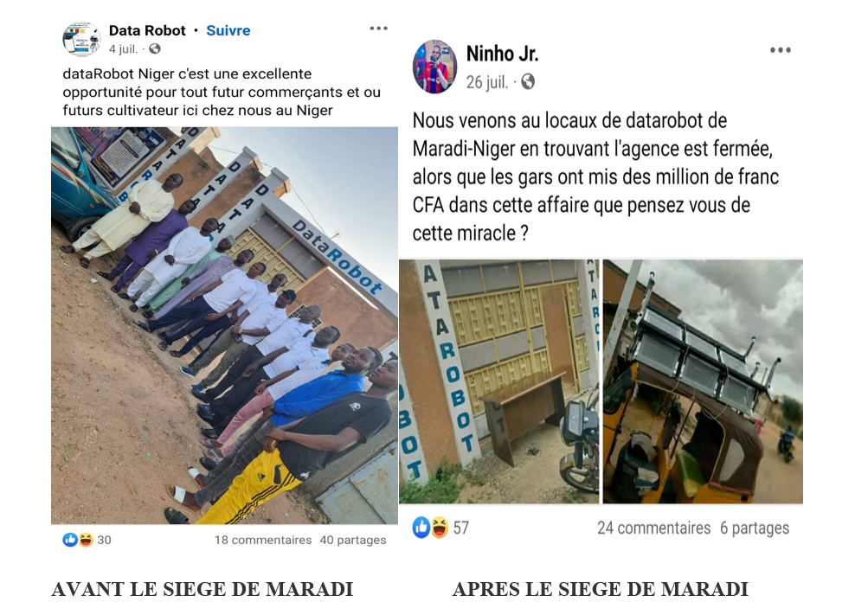View 40 partages on Data Robot post
The width and height of the screenshot is (868, 602).
tap(352, 540)
